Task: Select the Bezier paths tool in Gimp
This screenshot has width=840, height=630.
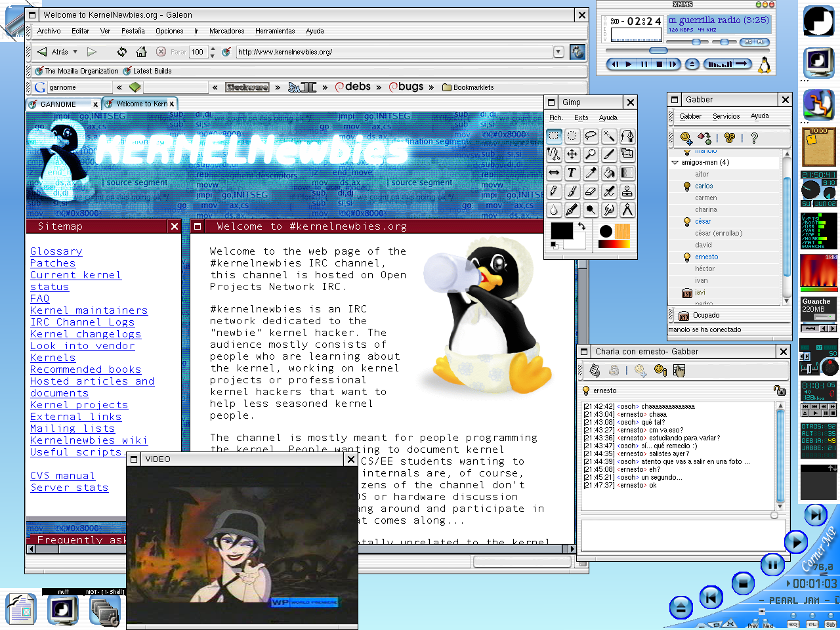Action: pyautogui.click(x=627, y=136)
